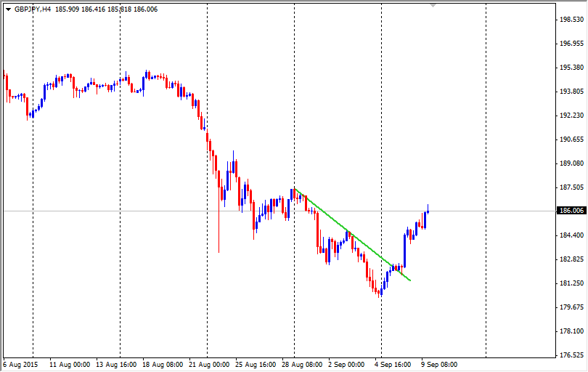This screenshot has width=588, height=372.
Task: Click the 28 Aug 08:00 time label
Action: (x=302, y=365)
